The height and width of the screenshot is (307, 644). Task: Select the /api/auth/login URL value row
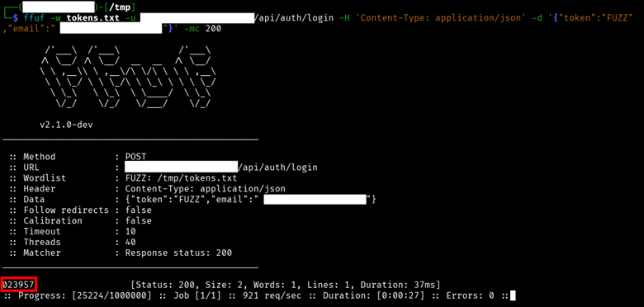point(221,168)
